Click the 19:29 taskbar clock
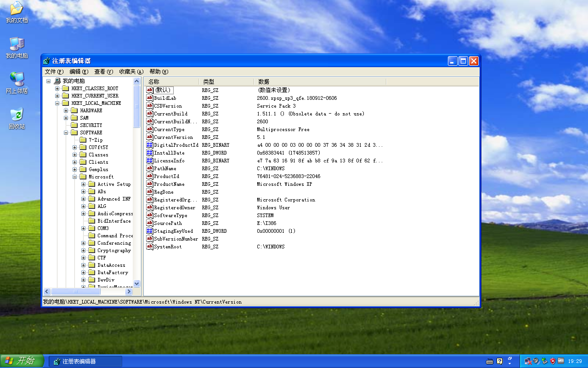The image size is (588, 368). (575, 362)
